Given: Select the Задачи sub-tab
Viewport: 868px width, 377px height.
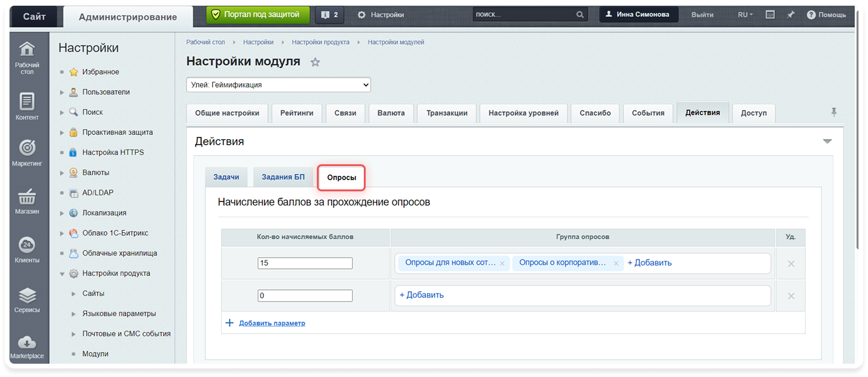Looking at the screenshot, I should 226,177.
